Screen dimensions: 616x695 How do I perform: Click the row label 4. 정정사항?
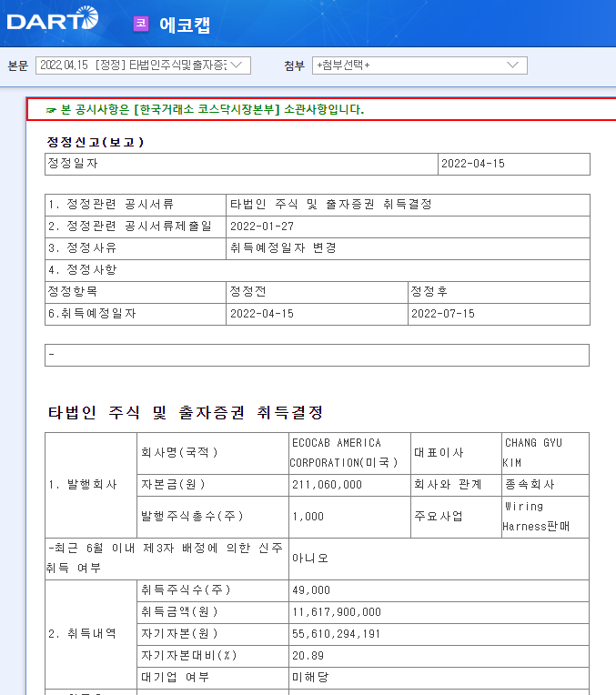pyautogui.click(x=83, y=270)
